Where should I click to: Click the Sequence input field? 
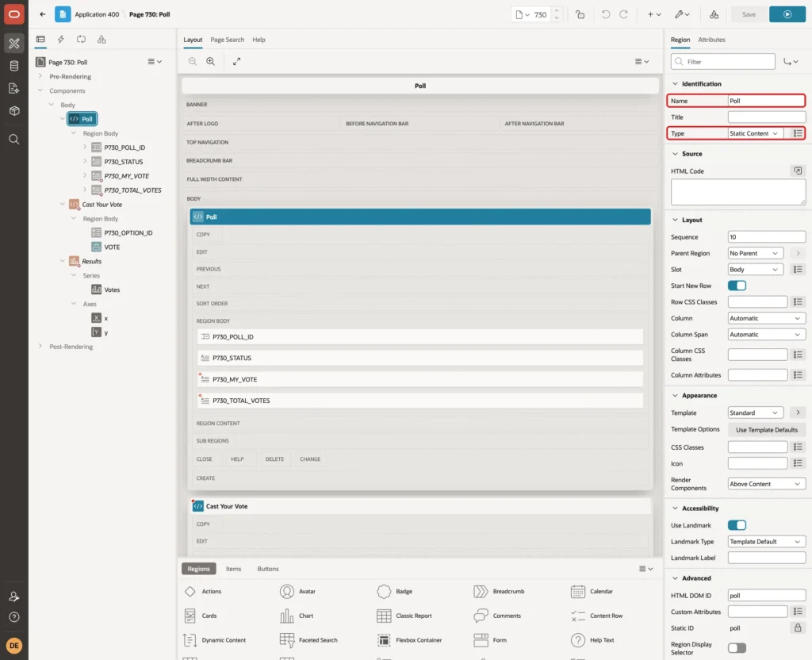coord(767,237)
